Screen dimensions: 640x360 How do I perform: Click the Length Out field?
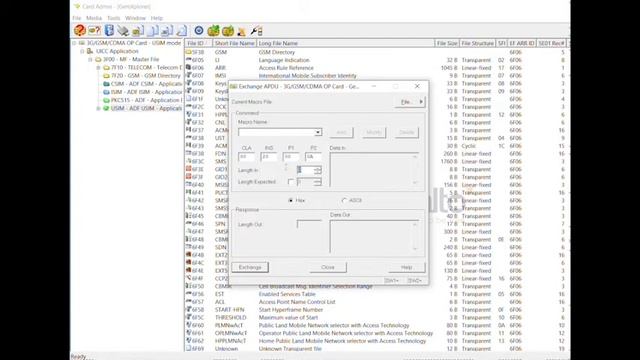click(x=309, y=224)
